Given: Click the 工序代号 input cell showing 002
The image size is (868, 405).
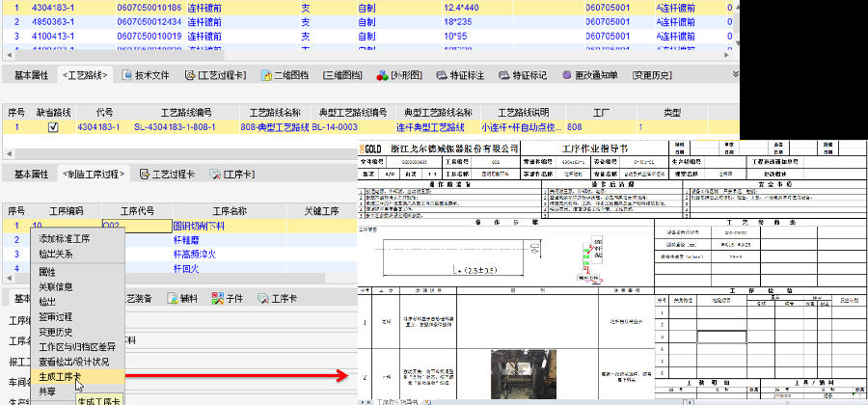Looking at the screenshot, I should 135,225.
